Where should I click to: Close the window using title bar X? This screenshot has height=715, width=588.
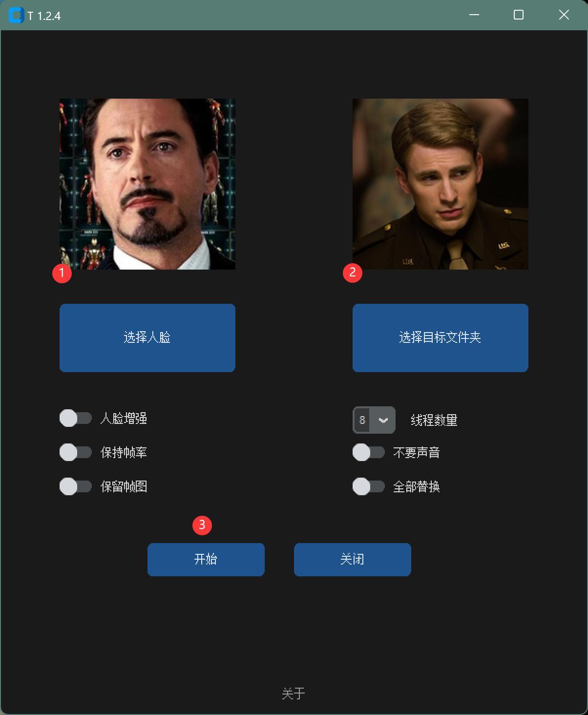tap(564, 15)
